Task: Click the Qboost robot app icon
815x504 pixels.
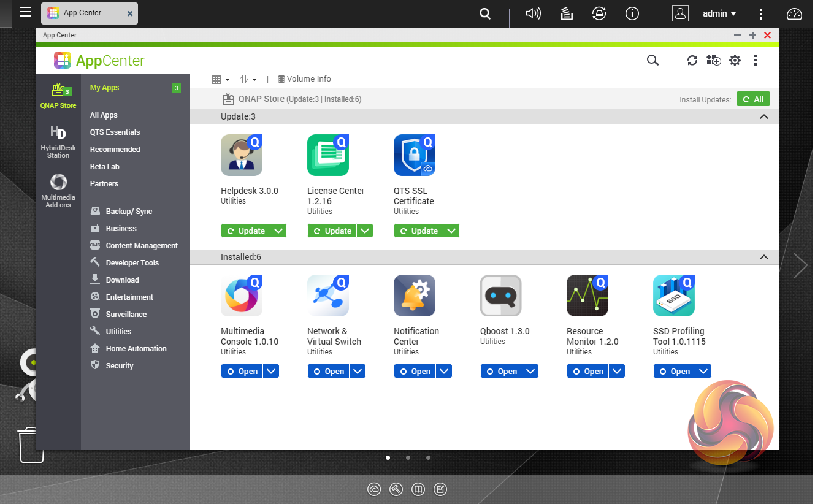Action: pos(501,296)
